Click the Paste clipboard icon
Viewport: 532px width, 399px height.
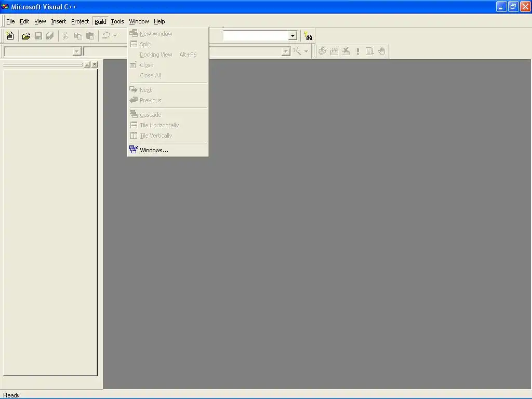click(90, 36)
